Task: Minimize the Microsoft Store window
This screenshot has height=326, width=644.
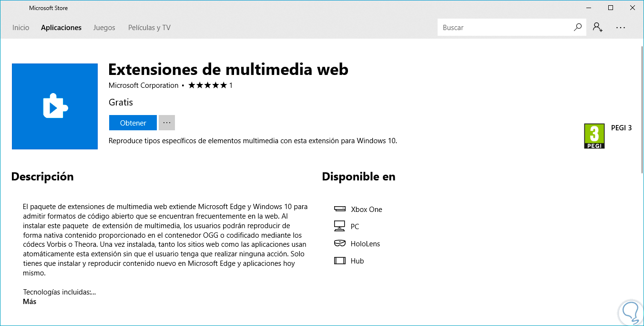Action: pyautogui.click(x=589, y=8)
